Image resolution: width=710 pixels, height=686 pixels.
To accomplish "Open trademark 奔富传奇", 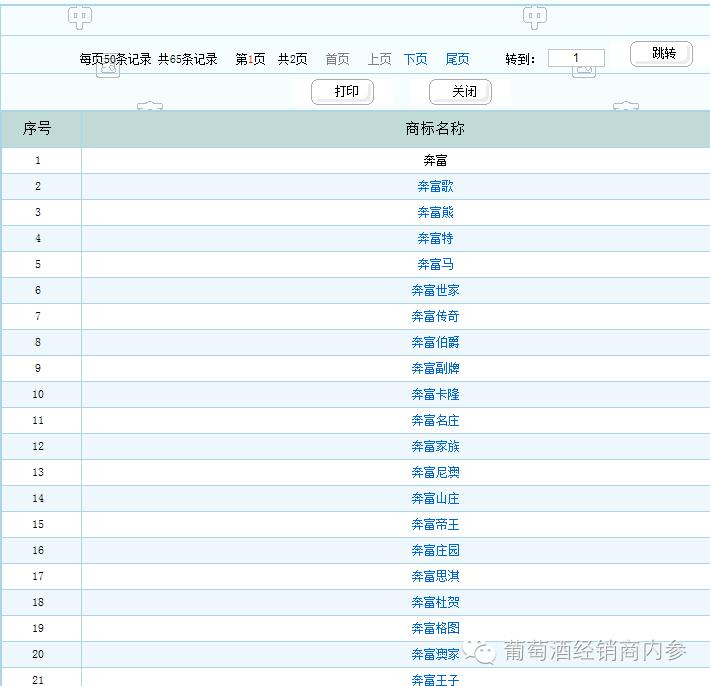I will point(435,317).
